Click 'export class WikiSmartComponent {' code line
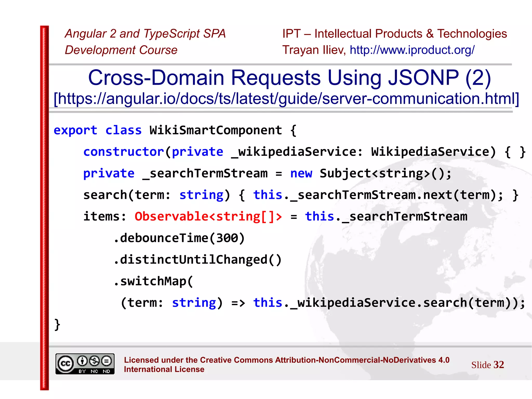This screenshot has width=532, height=399. [x=175, y=130]
